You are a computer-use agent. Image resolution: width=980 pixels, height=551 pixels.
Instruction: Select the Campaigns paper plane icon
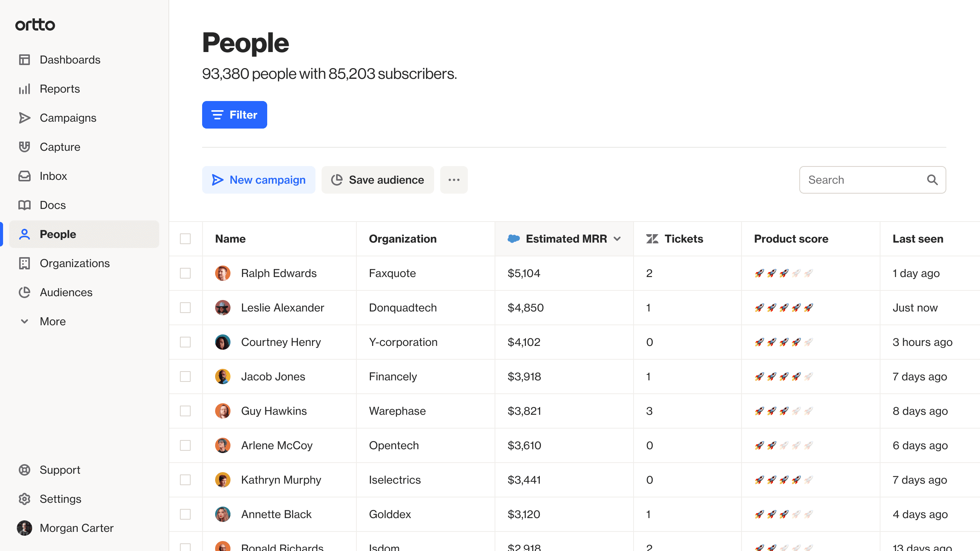pyautogui.click(x=24, y=118)
